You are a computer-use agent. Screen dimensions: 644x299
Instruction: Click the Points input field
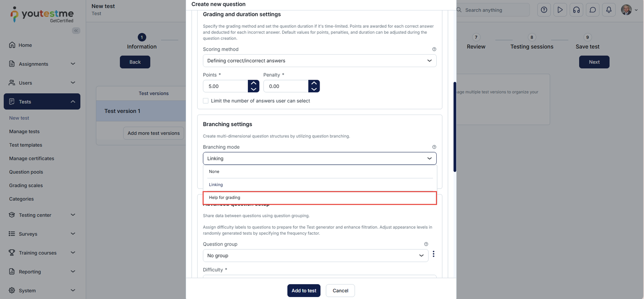[x=225, y=86]
